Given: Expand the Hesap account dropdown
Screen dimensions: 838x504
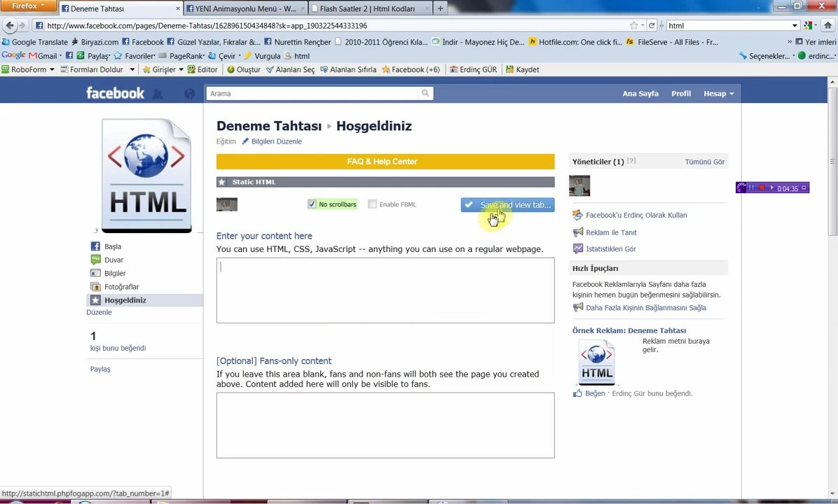Looking at the screenshot, I should pos(718,93).
